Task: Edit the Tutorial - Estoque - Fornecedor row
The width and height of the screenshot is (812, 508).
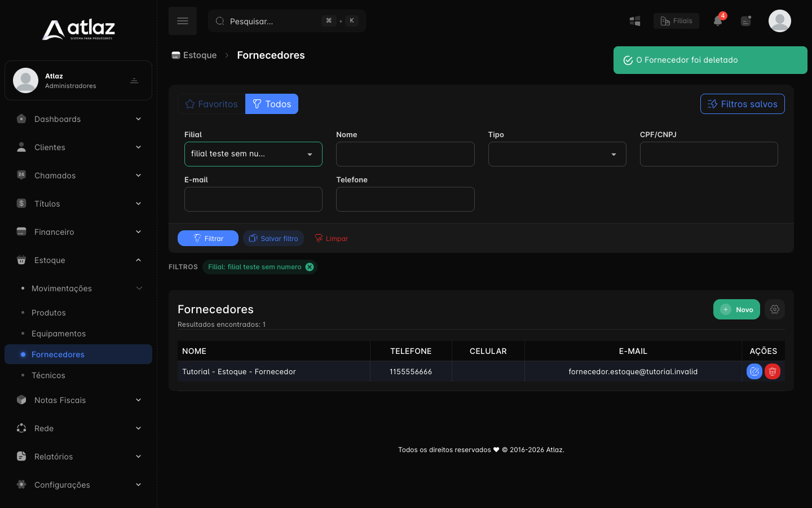Action: [754, 371]
